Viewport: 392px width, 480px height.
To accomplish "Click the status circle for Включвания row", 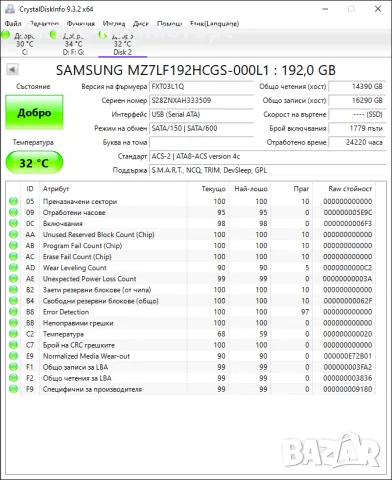I will click(13, 223).
